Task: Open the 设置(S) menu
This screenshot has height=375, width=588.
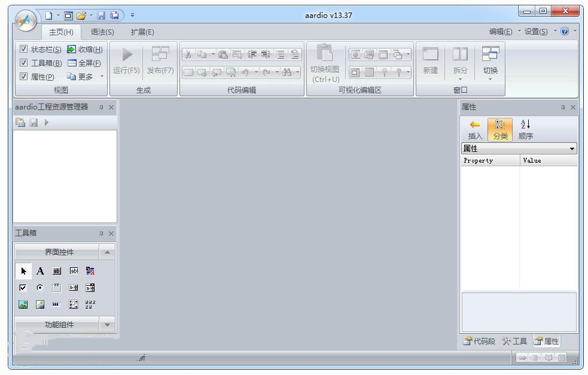Action: [536, 32]
